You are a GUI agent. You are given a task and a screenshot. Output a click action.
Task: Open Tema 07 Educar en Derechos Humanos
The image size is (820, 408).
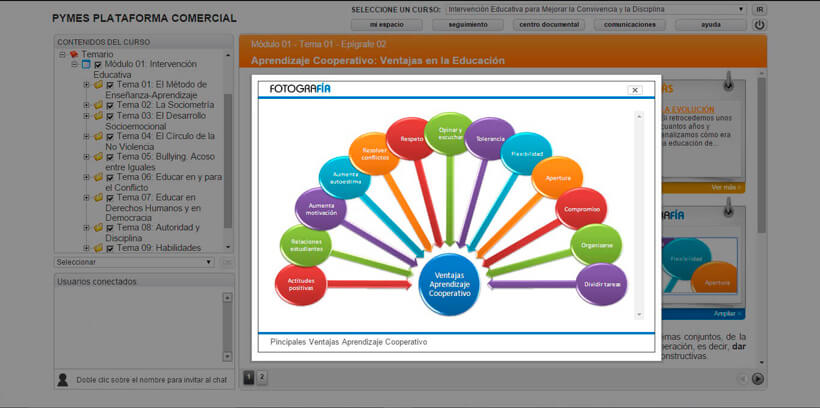[153, 208]
